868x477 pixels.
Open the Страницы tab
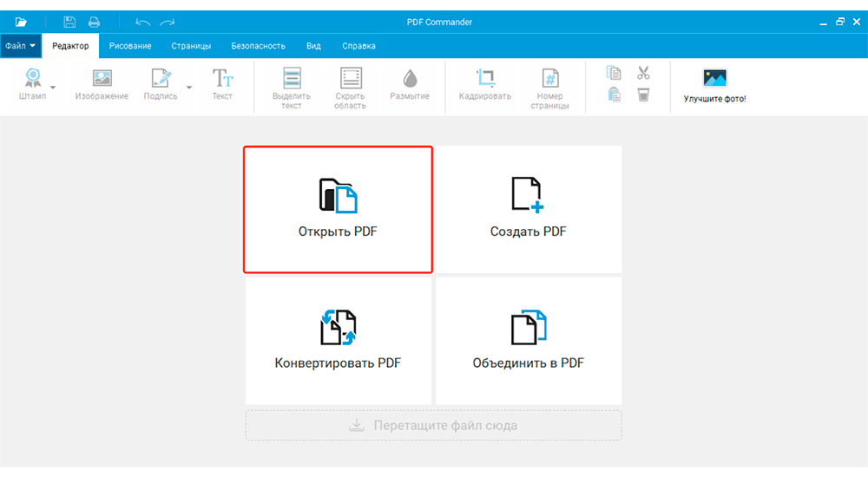191,46
